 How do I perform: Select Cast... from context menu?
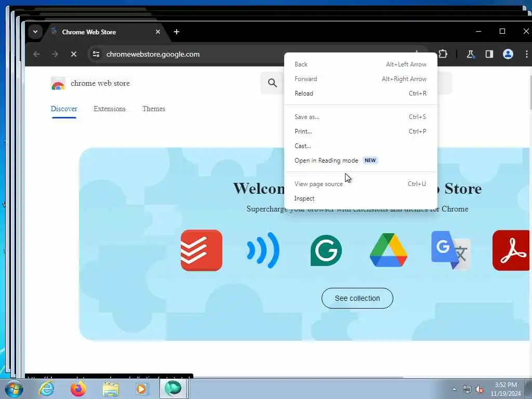coord(361,146)
